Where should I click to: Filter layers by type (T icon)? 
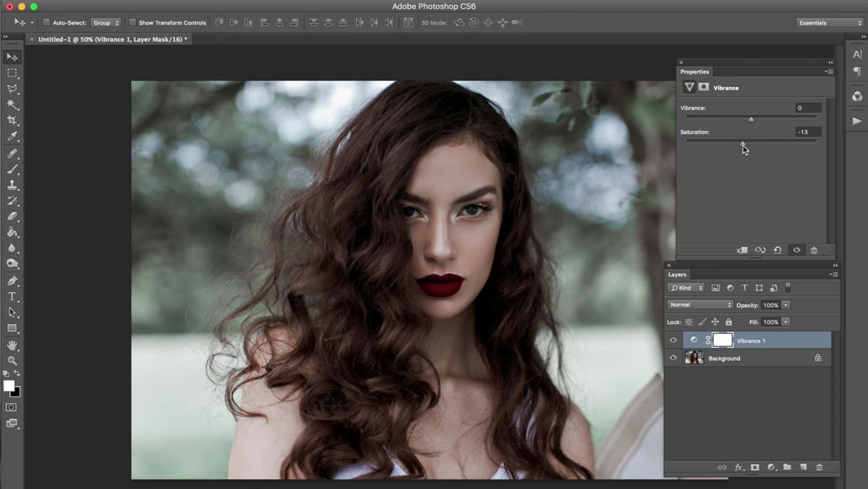tap(744, 287)
